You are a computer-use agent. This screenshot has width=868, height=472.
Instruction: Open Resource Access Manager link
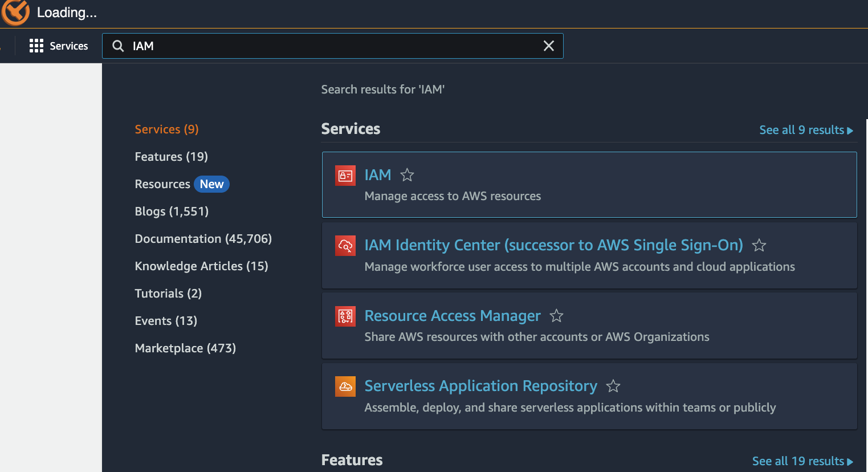[x=453, y=316]
